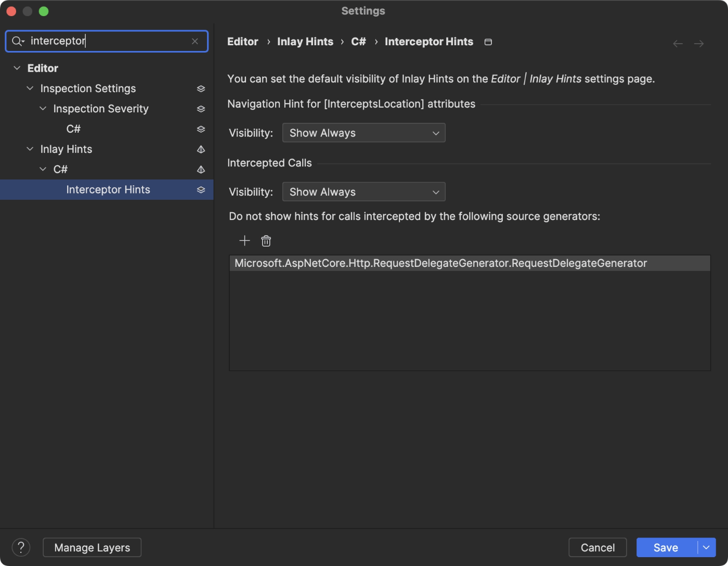The image size is (728, 566).
Task: Click the layer icon beside Inspection Settings
Action: tap(201, 89)
